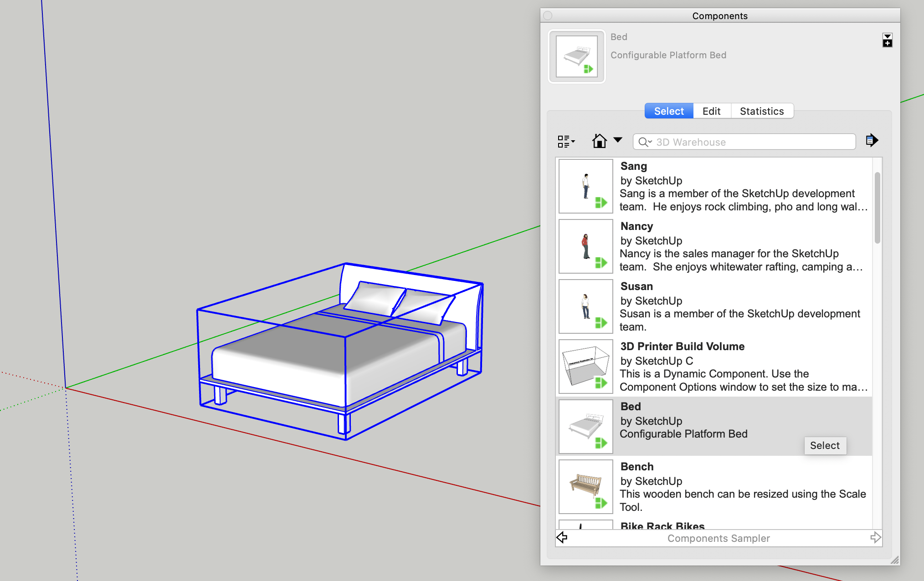Screen dimensions: 924x581
Task: Expand the home navigation dropdown arrow
Action: [x=616, y=141]
